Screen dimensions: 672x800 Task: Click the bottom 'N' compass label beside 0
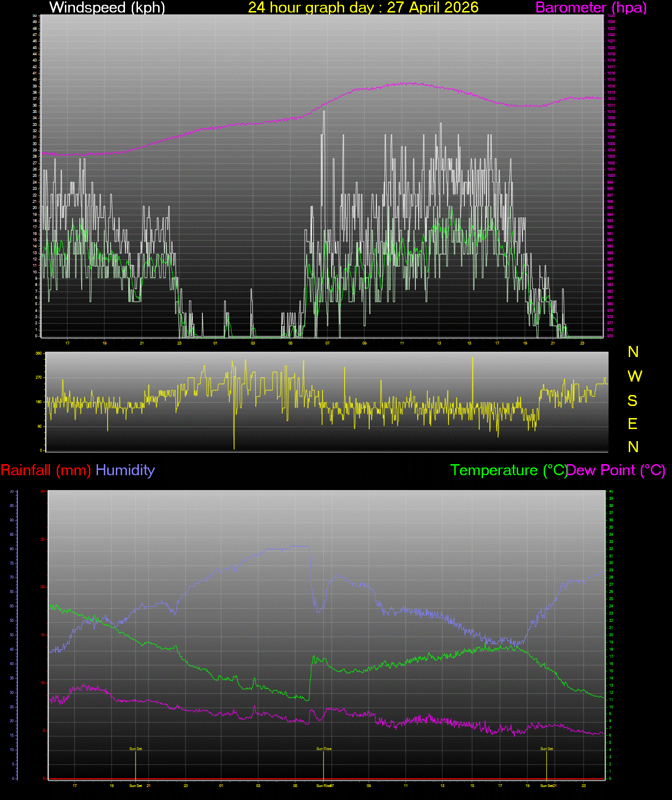[x=634, y=447]
